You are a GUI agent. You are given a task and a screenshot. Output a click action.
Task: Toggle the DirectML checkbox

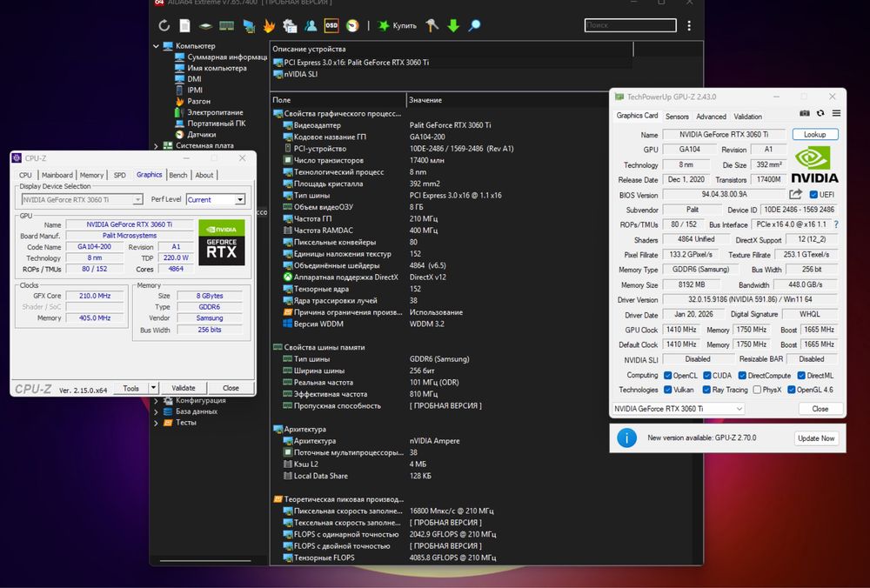pyautogui.click(x=801, y=376)
